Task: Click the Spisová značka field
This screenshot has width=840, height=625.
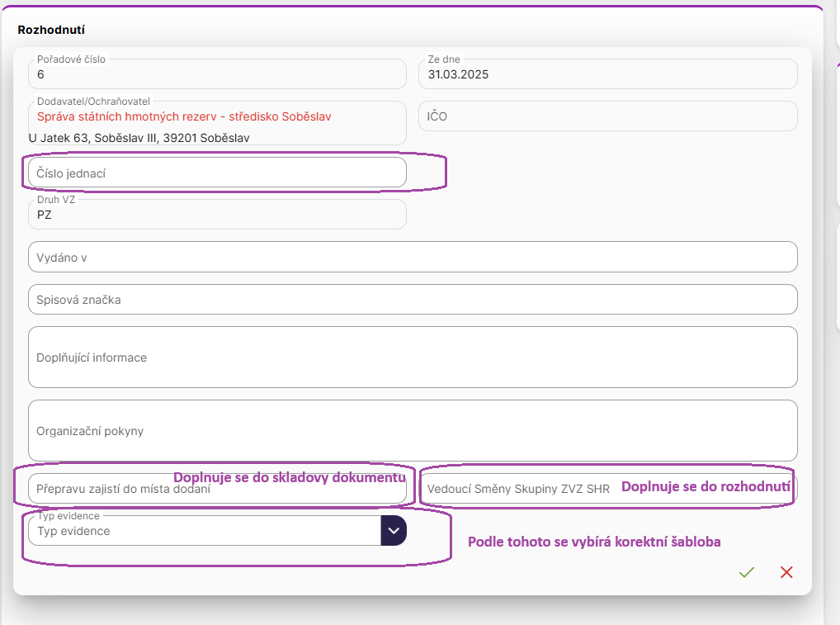Action: 413,300
